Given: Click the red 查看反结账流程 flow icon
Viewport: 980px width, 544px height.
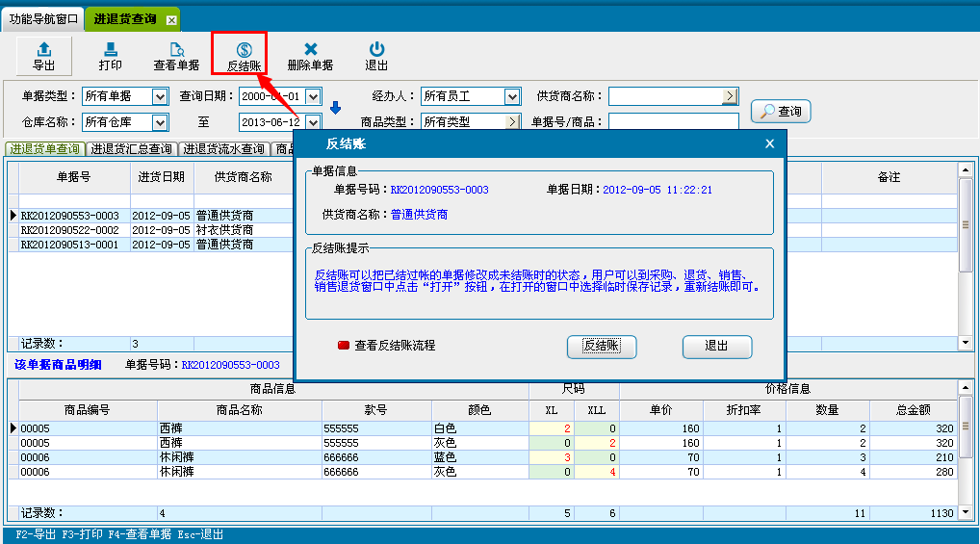Looking at the screenshot, I should tap(344, 346).
